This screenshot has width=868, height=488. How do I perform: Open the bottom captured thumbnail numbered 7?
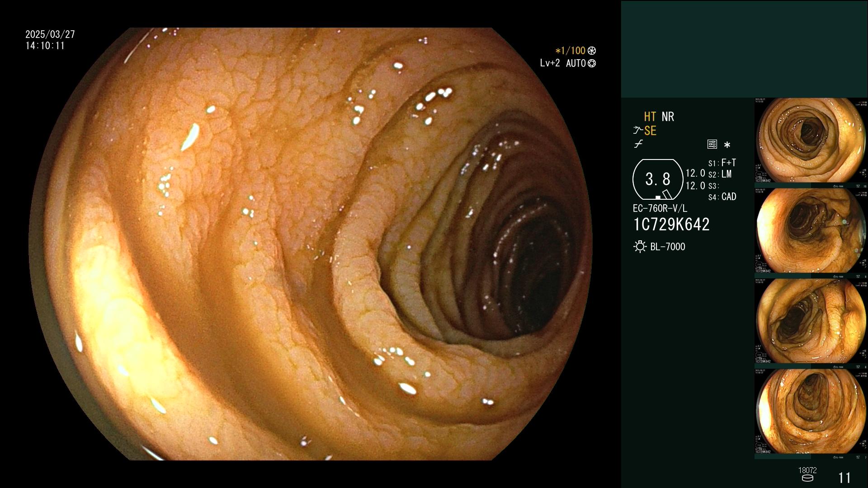[811, 414]
